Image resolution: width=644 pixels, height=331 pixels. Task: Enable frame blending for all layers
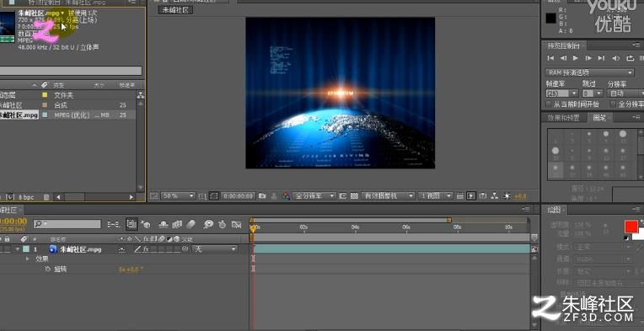coord(177,224)
